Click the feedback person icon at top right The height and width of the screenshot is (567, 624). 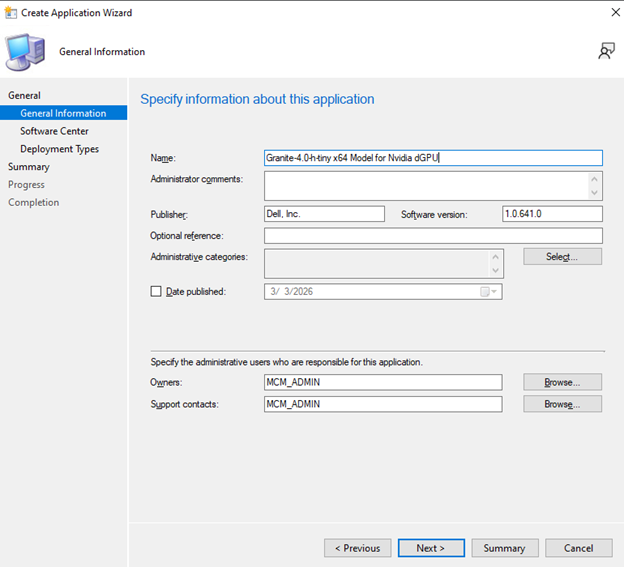[606, 51]
